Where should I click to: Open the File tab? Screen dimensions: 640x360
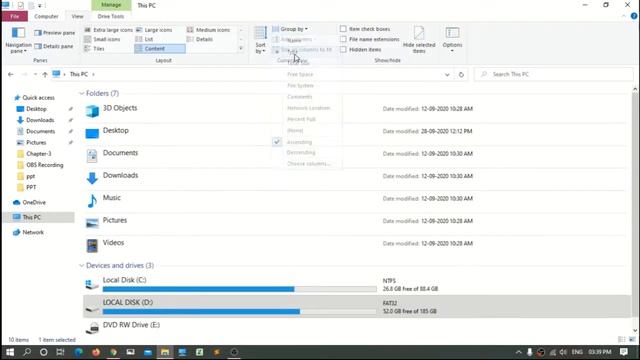(x=15, y=16)
